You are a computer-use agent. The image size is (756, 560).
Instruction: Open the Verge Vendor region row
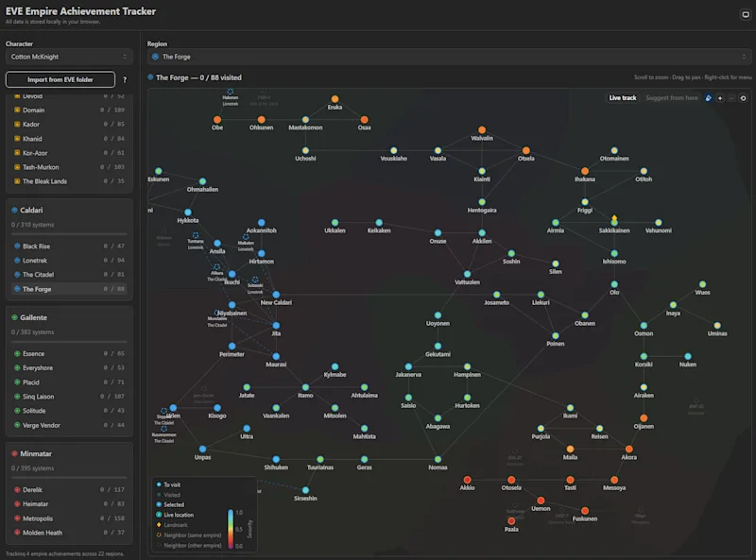point(69,425)
